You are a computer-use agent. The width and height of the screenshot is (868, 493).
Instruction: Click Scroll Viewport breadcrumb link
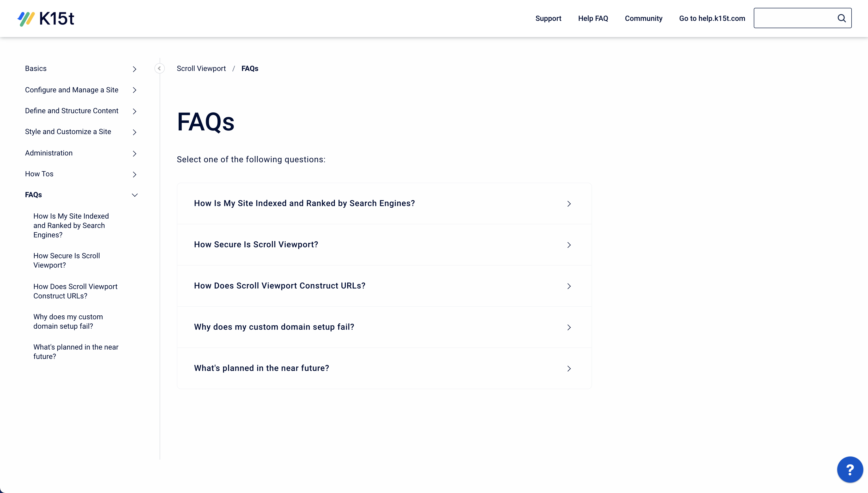[x=201, y=68]
